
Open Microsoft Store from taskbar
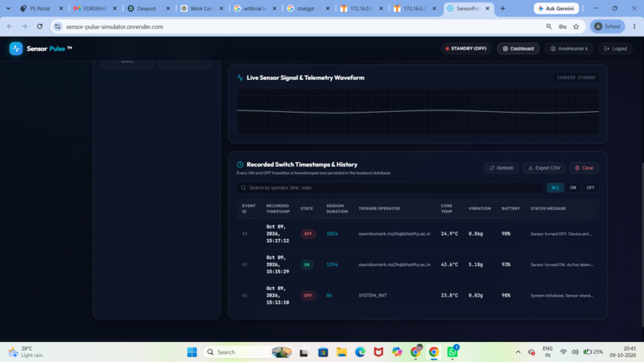pyautogui.click(x=323, y=352)
